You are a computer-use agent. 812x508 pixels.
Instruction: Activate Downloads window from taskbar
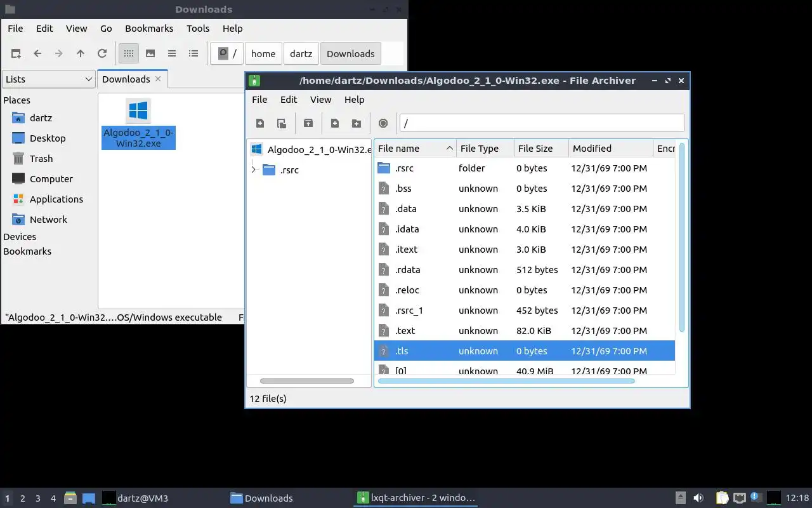click(x=261, y=498)
